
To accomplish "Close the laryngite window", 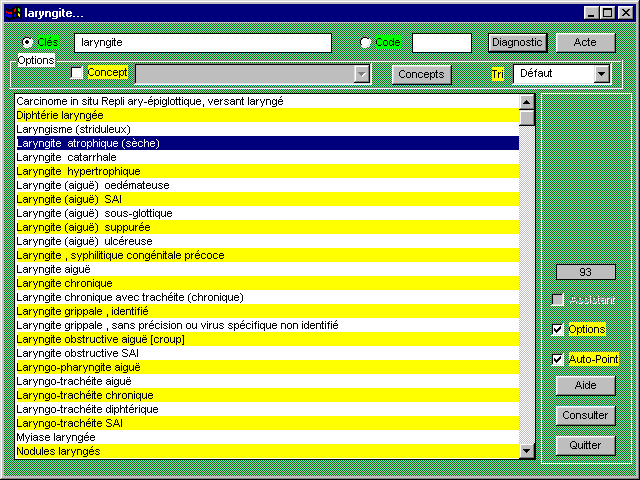I will click(625, 13).
